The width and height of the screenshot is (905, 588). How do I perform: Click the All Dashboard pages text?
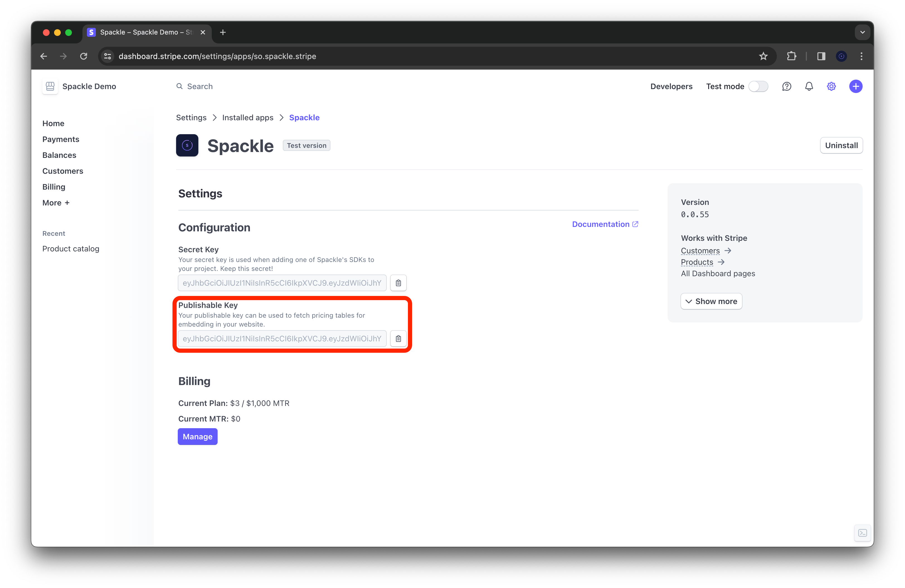pyautogui.click(x=718, y=273)
